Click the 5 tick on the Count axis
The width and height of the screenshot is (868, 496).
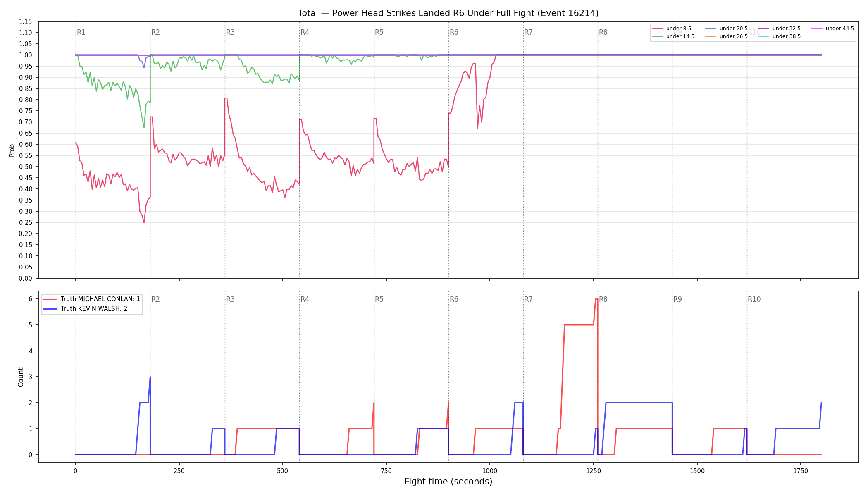click(31, 325)
